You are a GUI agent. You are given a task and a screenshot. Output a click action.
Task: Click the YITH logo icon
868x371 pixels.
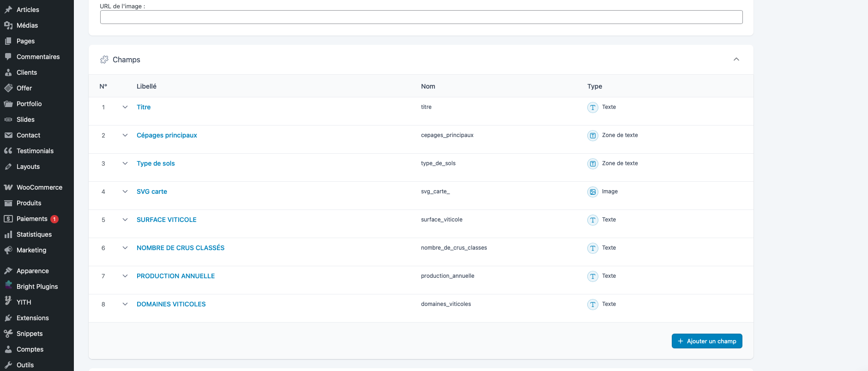tap(8, 301)
